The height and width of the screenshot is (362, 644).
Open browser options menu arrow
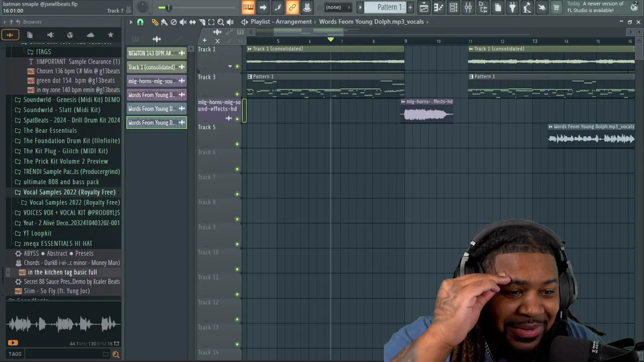[x=5, y=22]
